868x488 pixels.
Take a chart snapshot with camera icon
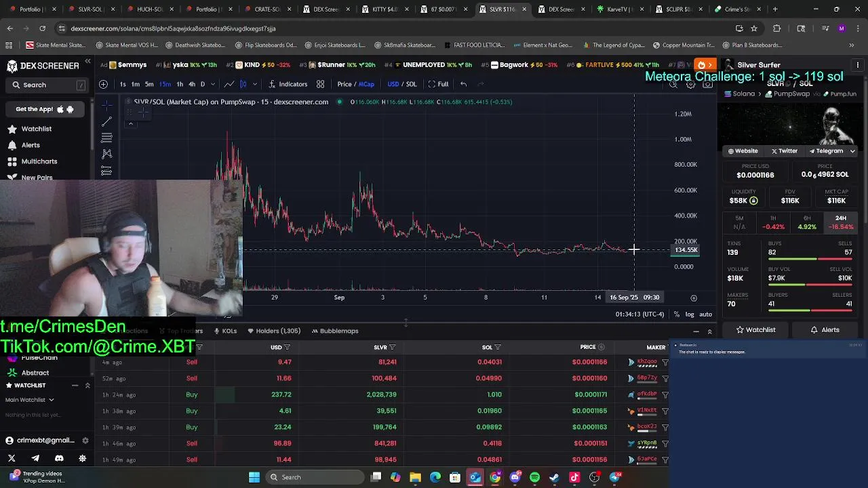(x=707, y=85)
